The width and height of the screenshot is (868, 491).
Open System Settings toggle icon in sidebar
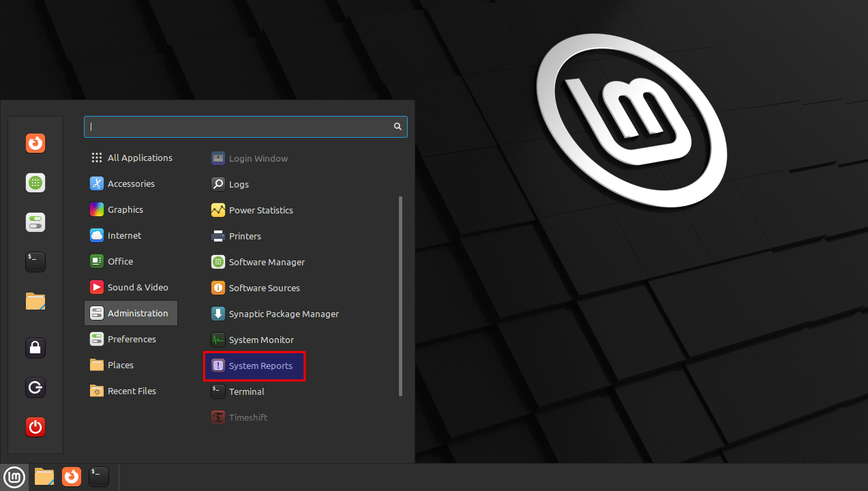[x=35, y=222]
